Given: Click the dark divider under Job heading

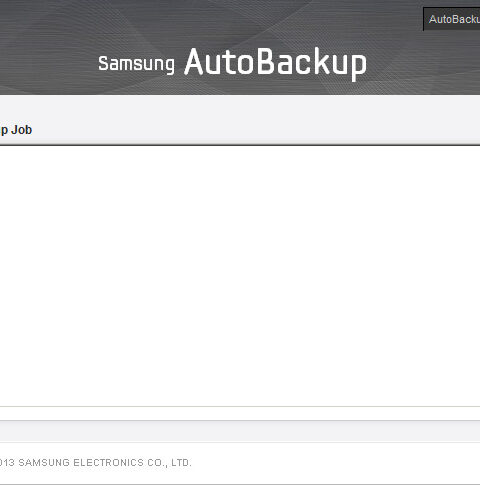Looking at the screenshot, I should point(240,145).
